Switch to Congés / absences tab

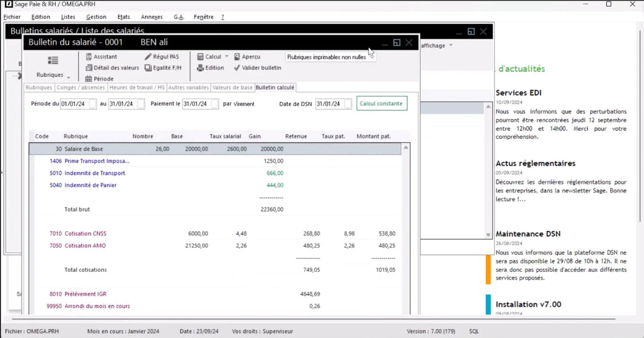80,87
